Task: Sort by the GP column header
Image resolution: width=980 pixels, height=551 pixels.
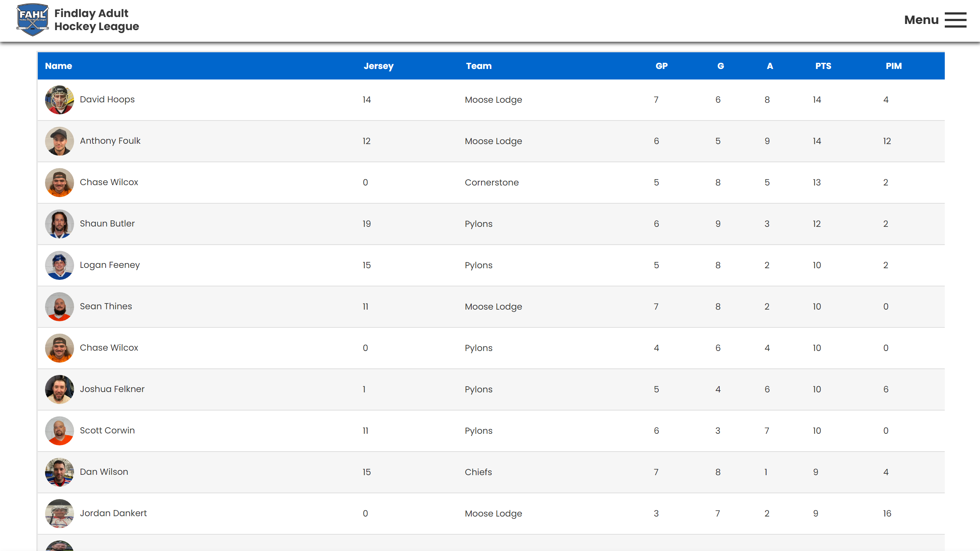Action: (x=662, y=66)
